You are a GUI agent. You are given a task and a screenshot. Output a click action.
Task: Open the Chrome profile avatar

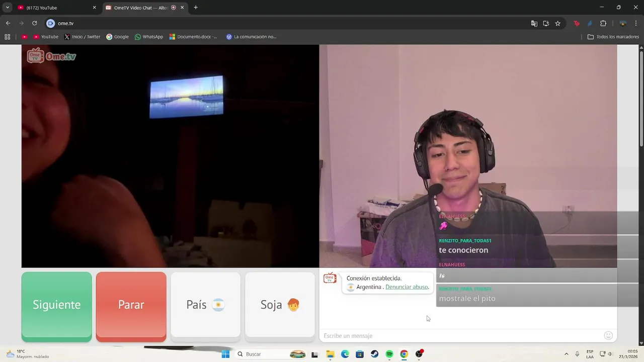click(623, 23)
